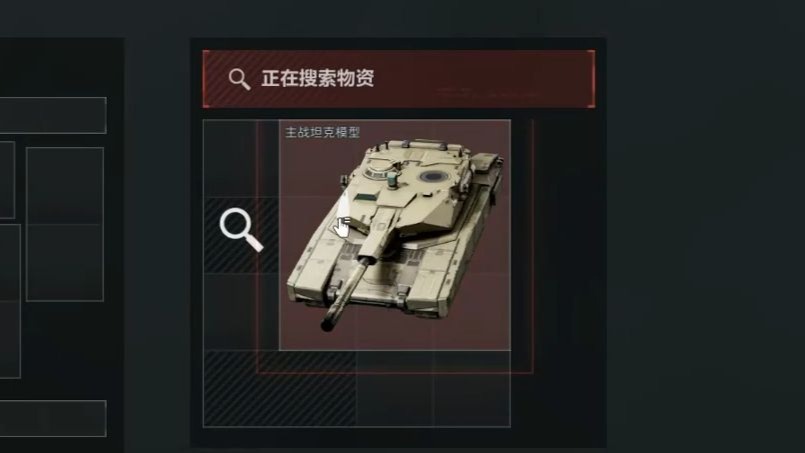The width and height of the screenshot is (805, 453).
Task: Select the upper square slot in the left panel
Action: (x=65, y=186)
